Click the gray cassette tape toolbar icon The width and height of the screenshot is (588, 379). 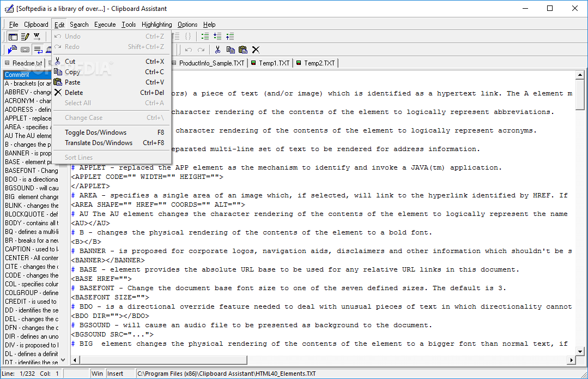pyautogui.click(x=25, y=50)
